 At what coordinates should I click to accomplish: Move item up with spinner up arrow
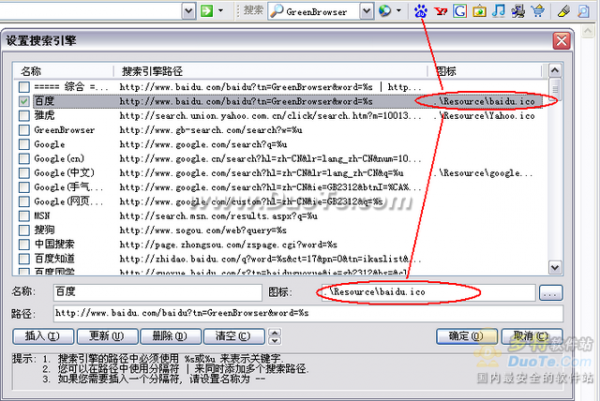(x=275, y=333)
